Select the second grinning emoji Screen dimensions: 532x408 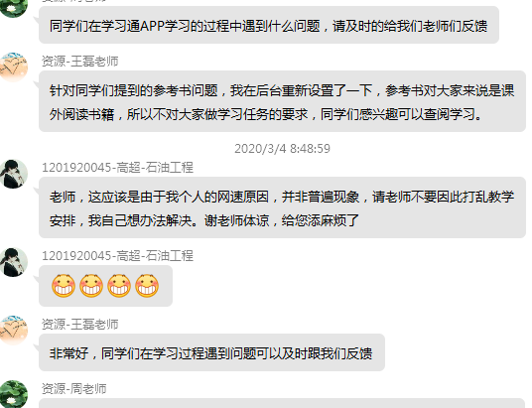[91, 286]
